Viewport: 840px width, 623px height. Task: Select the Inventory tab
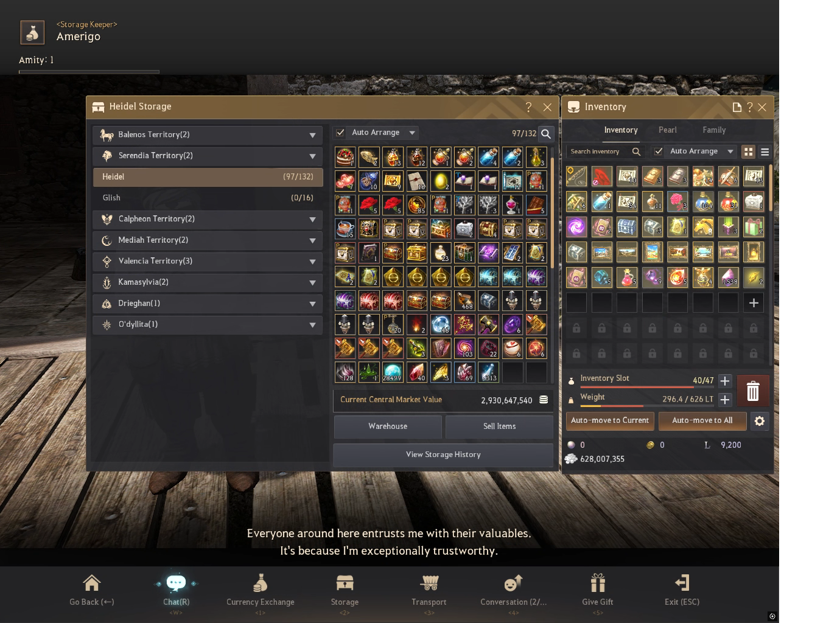tap(621, 130)
